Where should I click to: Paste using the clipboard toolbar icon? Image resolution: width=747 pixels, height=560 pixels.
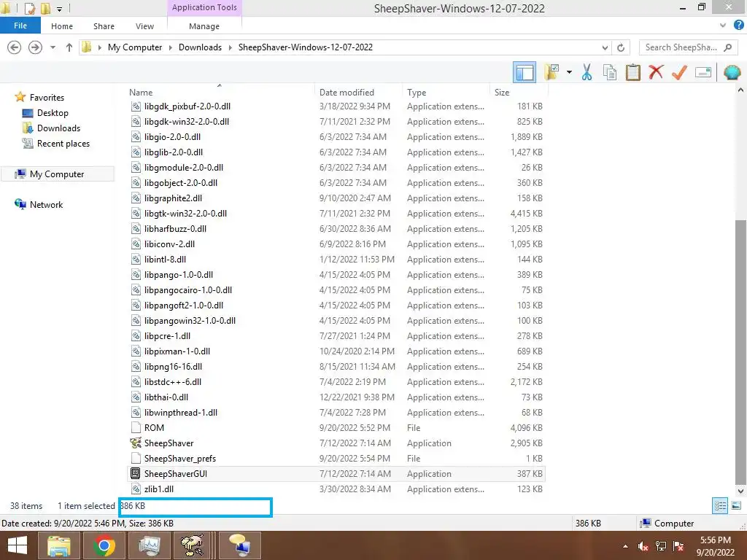(x=632, y=72)
